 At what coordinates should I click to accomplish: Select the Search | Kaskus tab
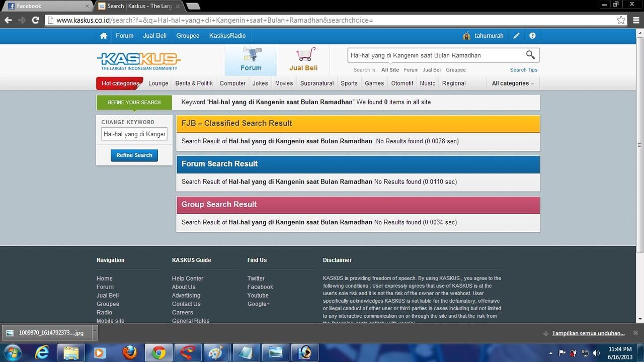coord(138,6)
